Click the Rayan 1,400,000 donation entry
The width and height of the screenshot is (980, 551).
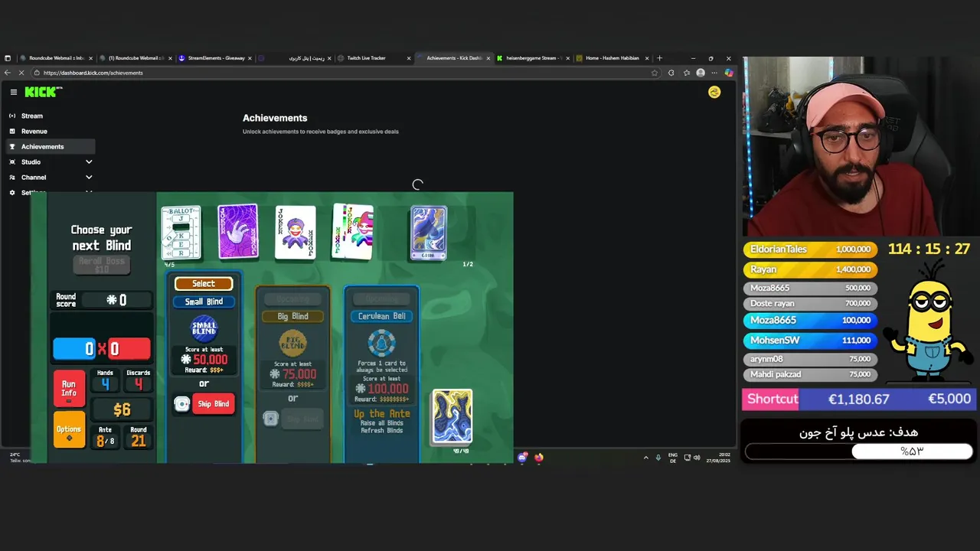[810, 269]
